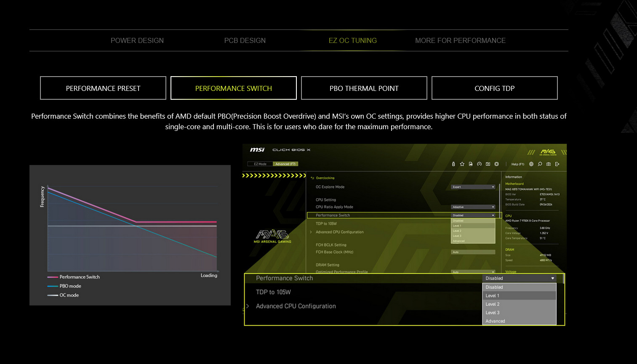
Task: Click the Motherboard heading in Information panel
Action: (x=514, y=184)
